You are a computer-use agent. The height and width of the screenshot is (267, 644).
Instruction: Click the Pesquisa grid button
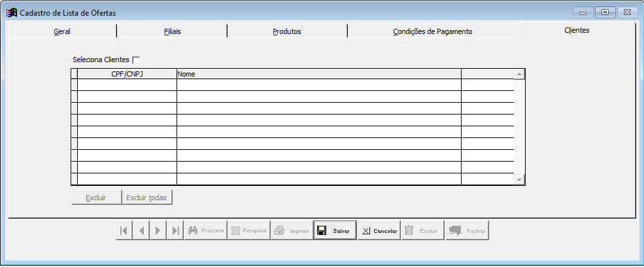[248, 230]
